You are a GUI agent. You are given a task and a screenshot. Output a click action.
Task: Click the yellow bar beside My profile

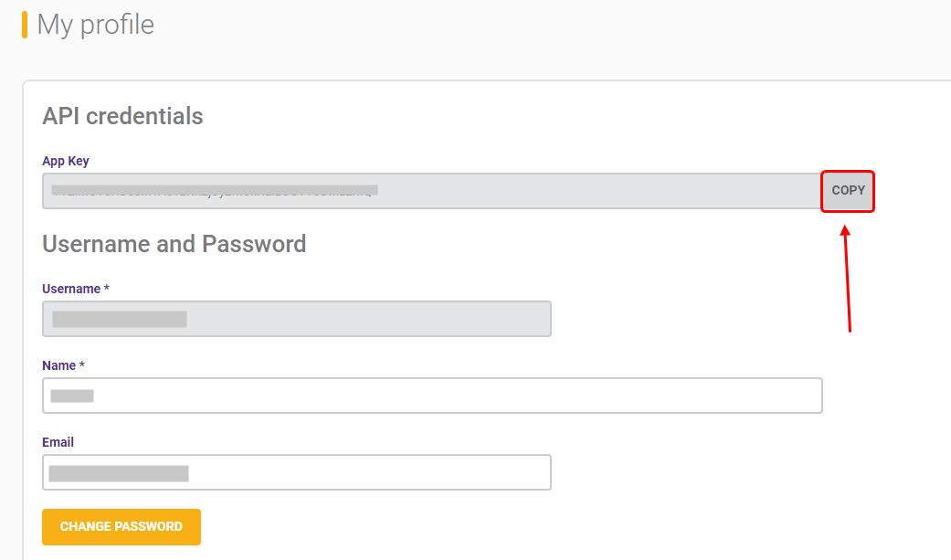pyautogui.click(x=25, y=25)
